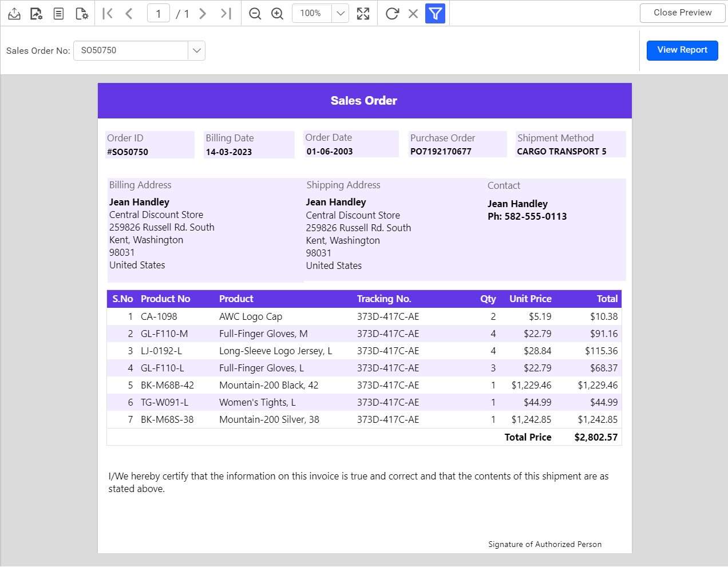The width and height of the screenshot is (728, 567).
Task: Click the current page number field
Action: click(x=159, y=13)
